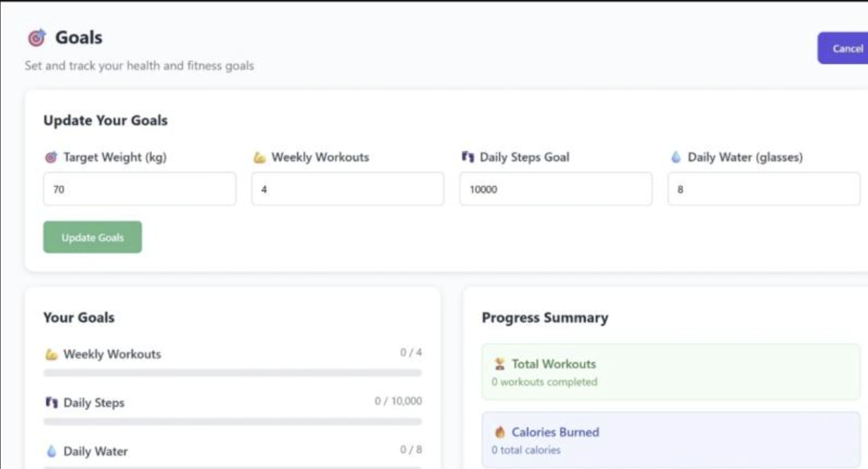Click the Daily Steps Goal footprints icon
This screenshot has height=469, width=868.
pos(468,157)
